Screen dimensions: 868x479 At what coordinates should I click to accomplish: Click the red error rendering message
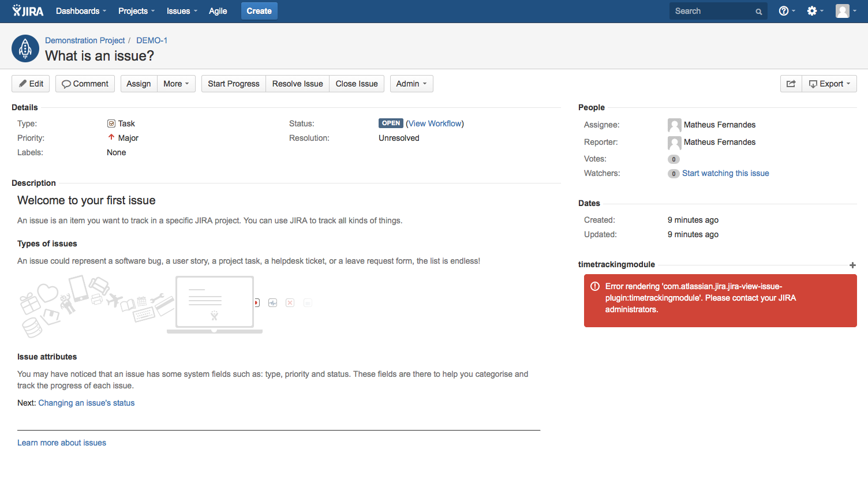tap(720, 301)
